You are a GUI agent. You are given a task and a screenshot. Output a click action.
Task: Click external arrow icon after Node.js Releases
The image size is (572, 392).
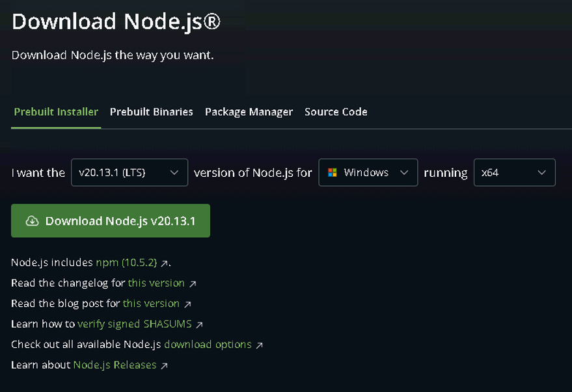click(x=164, y=365)
